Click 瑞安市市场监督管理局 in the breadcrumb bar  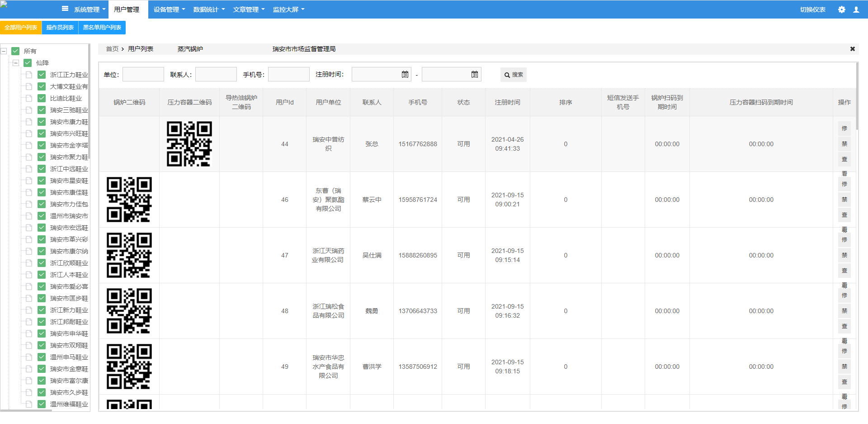coord(304,49)
